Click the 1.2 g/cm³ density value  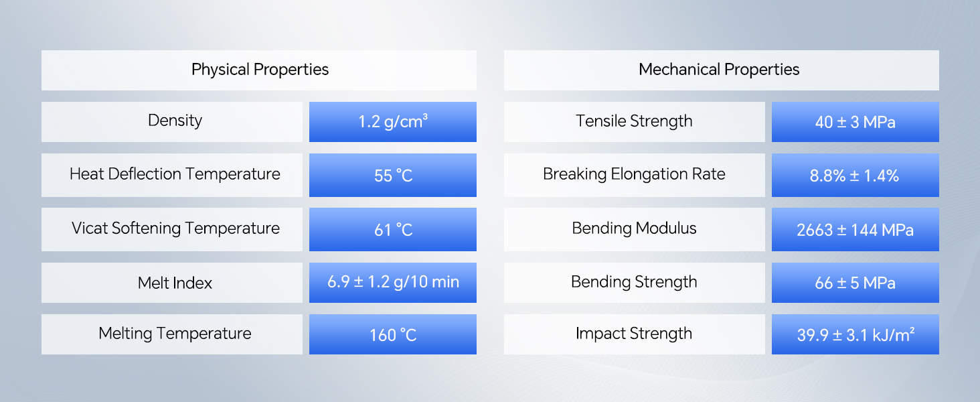(393, 122)
